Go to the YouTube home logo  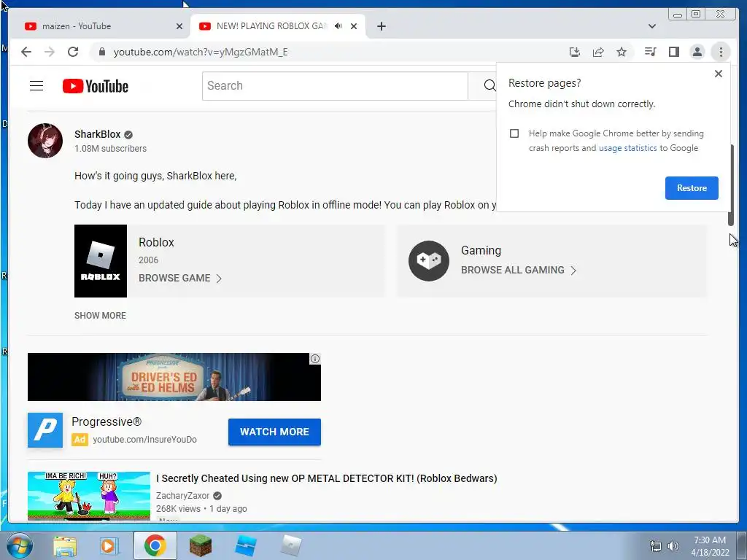click(x=96, y=86)
